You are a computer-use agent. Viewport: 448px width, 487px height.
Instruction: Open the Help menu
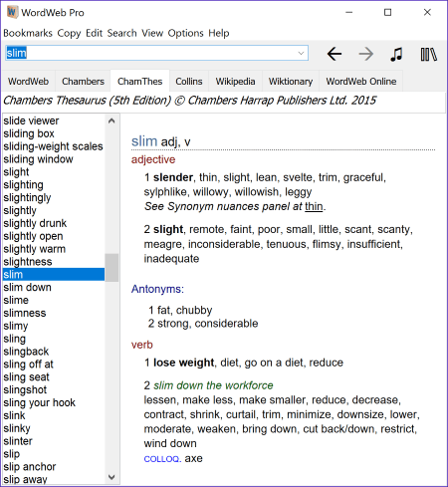[x=219, y=33]
